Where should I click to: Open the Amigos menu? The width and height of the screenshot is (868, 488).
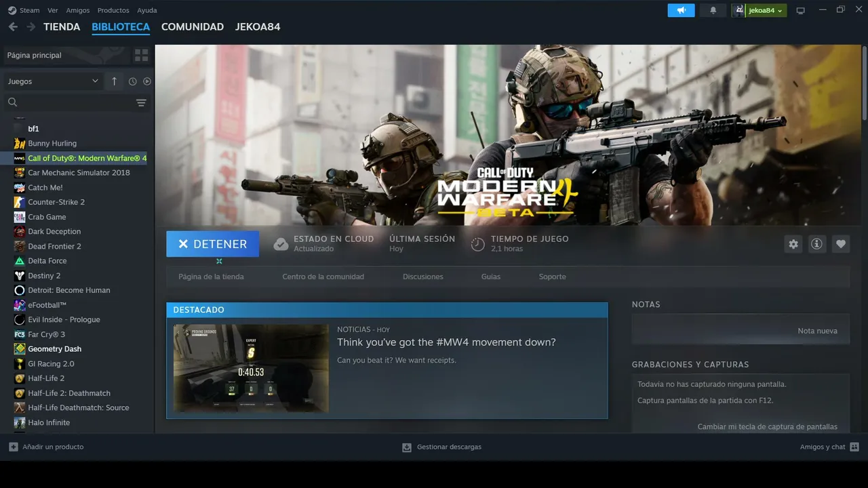78,10
